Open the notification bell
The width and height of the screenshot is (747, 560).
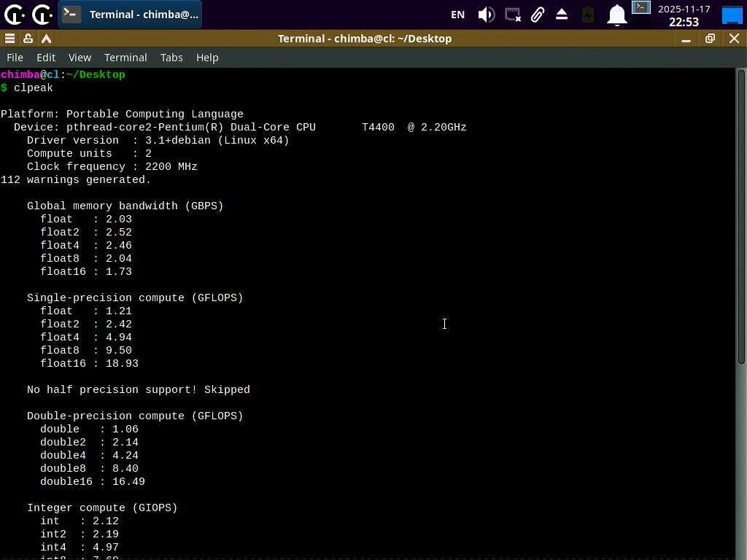click(616, 15)
